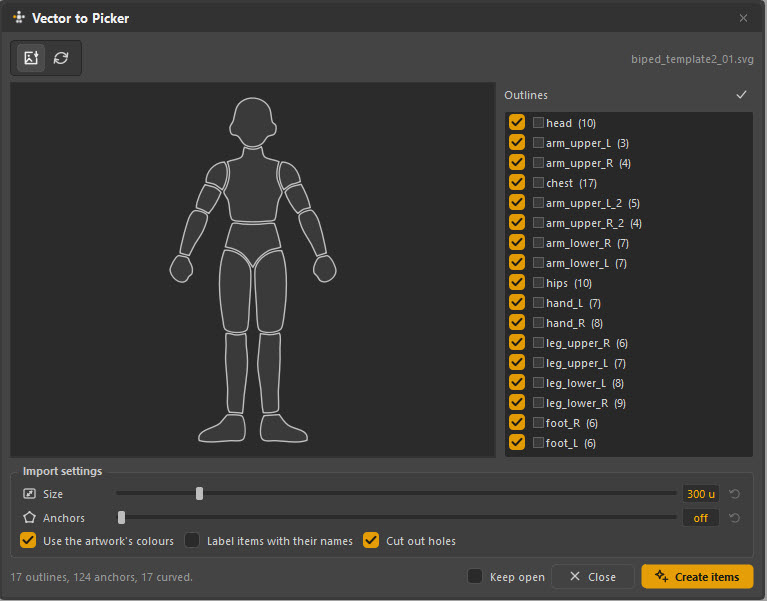767x601 pixels.
Task: Click the import artwork image icon
Action: point(31,58)
